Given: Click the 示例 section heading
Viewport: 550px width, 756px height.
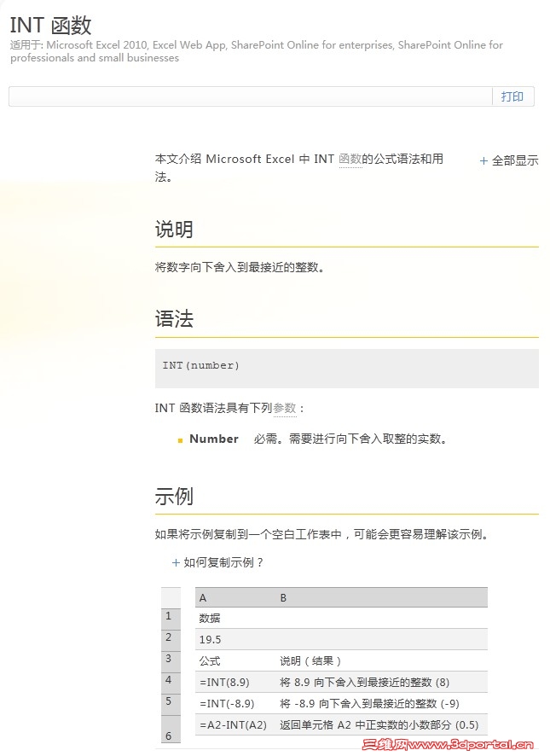Looking at the screenshot, I should point(174,496).
